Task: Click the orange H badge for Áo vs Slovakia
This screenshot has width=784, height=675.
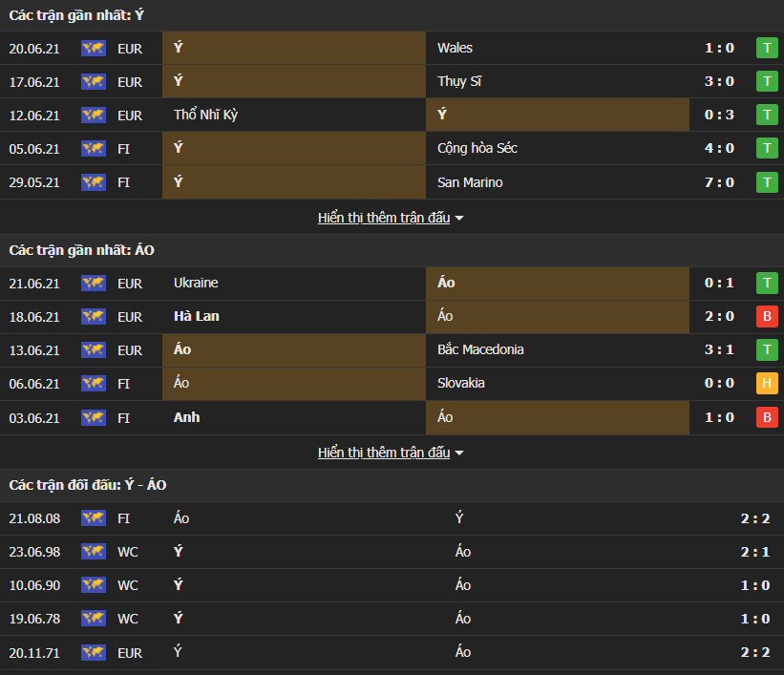Action: point(766,384)
